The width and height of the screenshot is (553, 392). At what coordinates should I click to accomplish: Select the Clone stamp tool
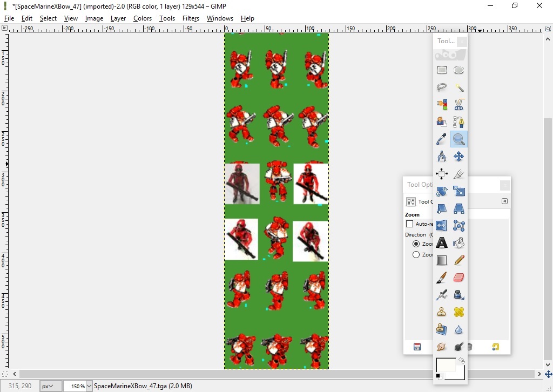[x=442, y=312]
